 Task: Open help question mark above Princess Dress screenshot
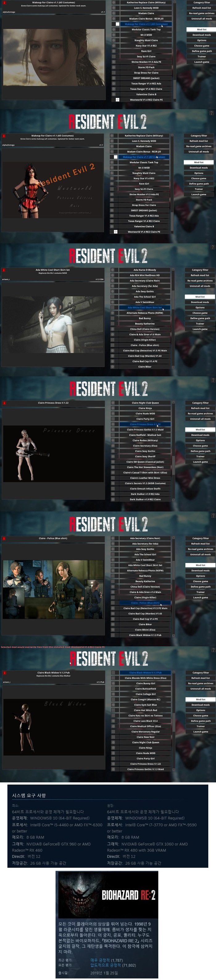[x=213, y=380]
